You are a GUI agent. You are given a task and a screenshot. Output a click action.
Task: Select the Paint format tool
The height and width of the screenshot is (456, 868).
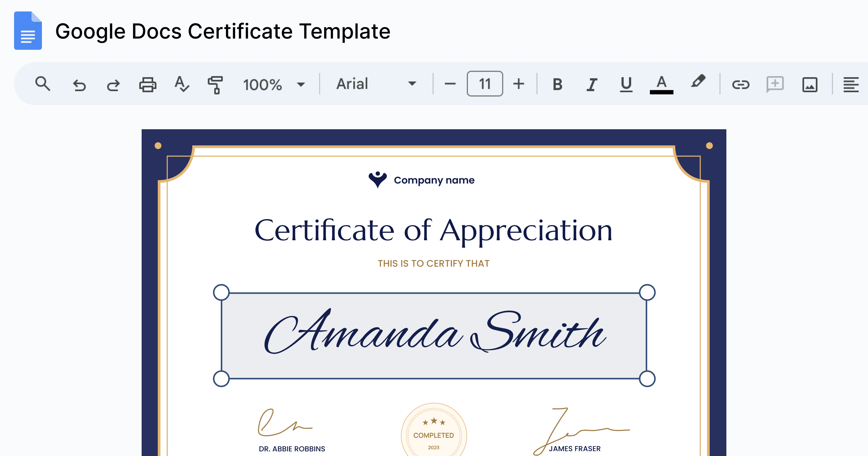[x=216, y=84]
